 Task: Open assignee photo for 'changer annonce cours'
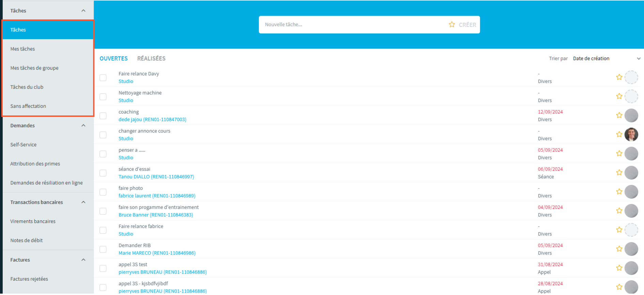[x=631, y=135]
